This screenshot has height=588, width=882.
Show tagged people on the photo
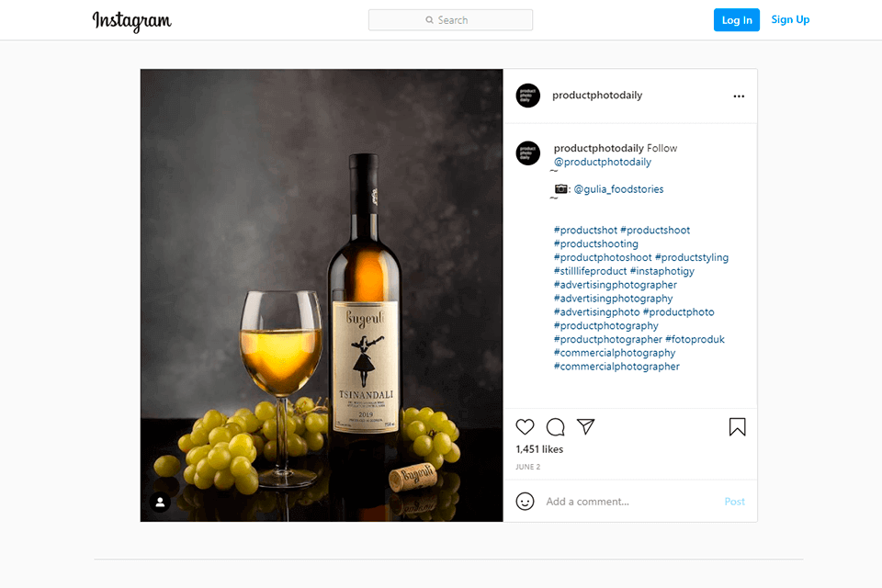[160, 502]
